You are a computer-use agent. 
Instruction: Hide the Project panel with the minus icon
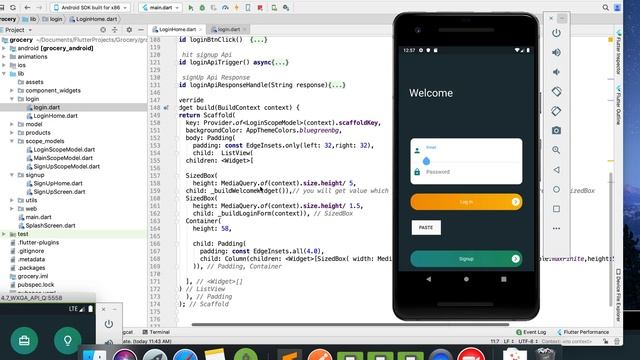[141, 30]
